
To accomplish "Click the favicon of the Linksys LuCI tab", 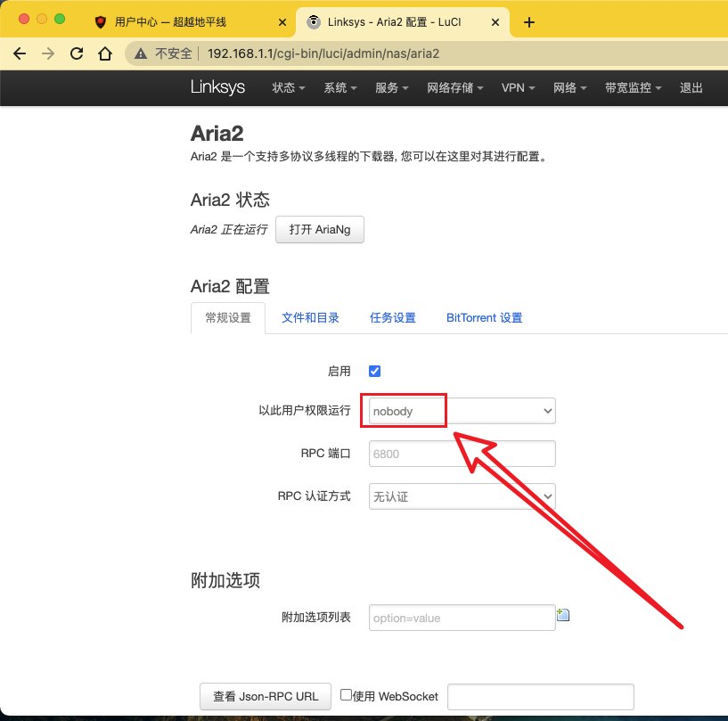I will point(314,21).
